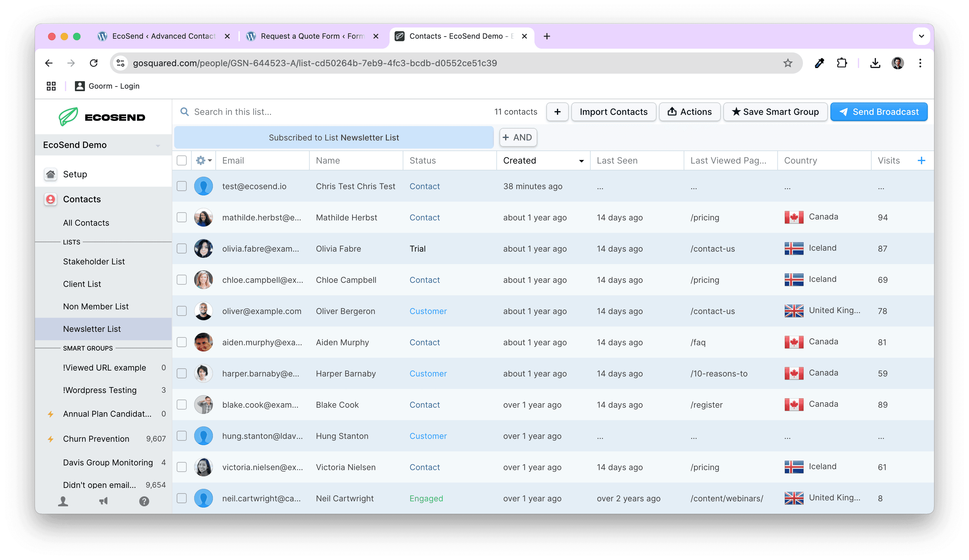Open a new browser tab

(x=547, y=36)
